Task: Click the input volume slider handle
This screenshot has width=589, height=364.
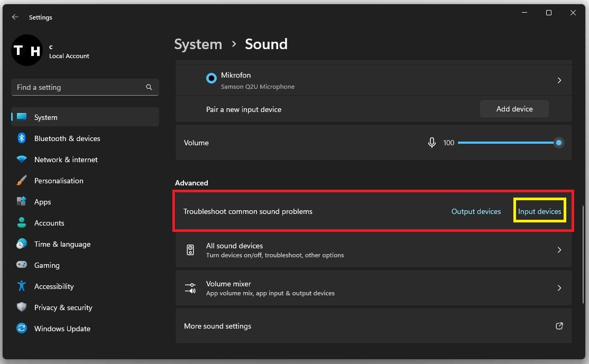Action: click(x=559, y=143)
